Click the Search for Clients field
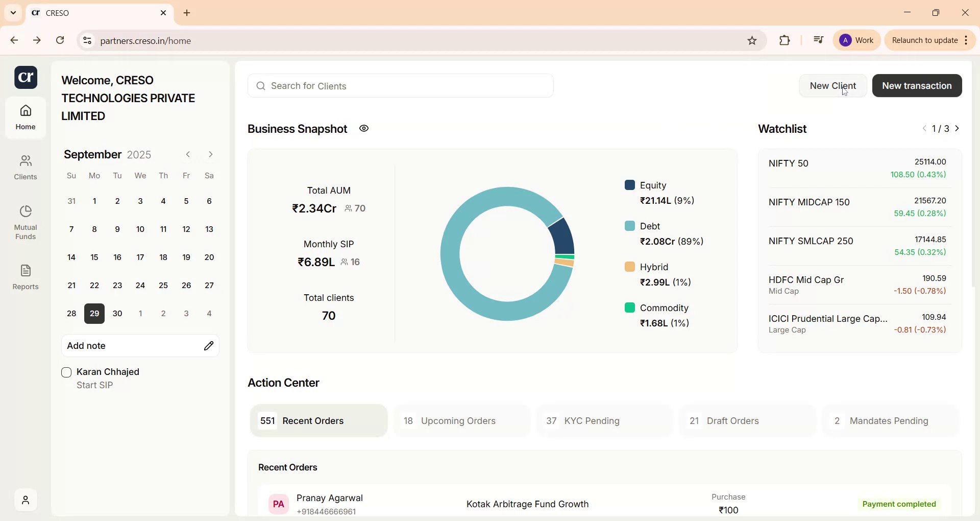980x521 pixels. click(x=400, y=86)
